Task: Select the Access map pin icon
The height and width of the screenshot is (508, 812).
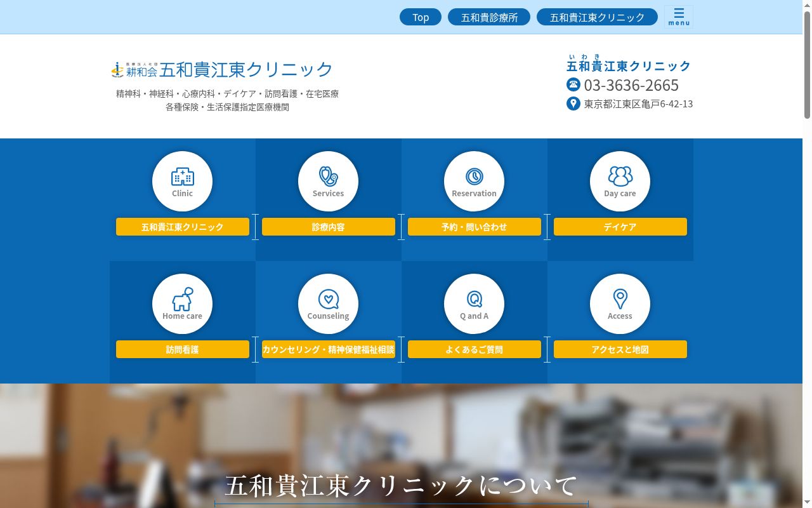Action: pyautogui.click(x=620, y=304)
